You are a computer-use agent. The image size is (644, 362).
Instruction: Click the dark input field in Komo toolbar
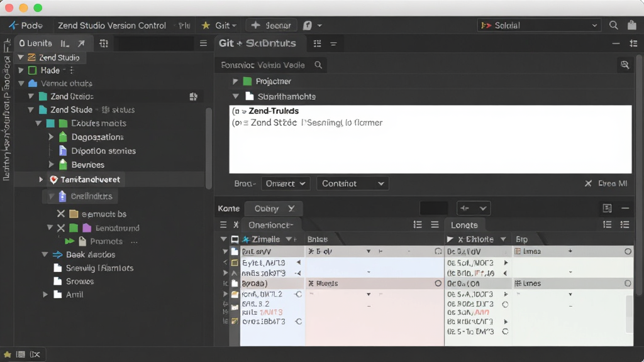click(x=434, y=209)
